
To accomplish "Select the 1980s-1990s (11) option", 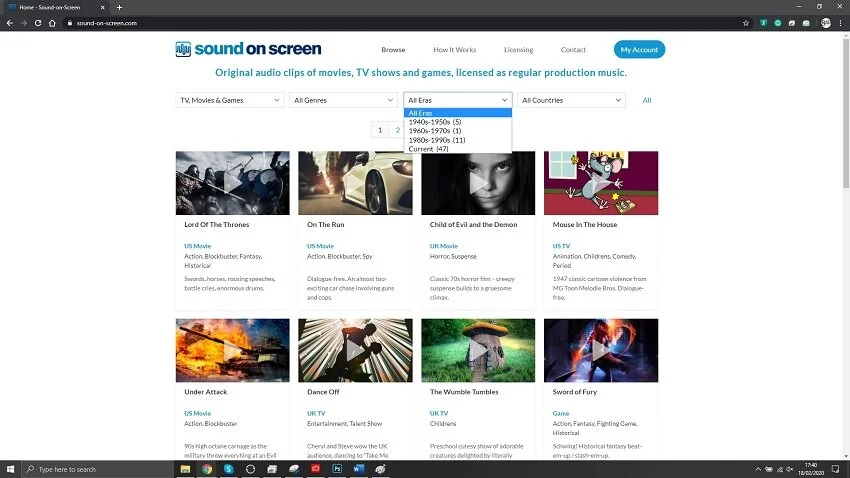I will coord(458,140).
